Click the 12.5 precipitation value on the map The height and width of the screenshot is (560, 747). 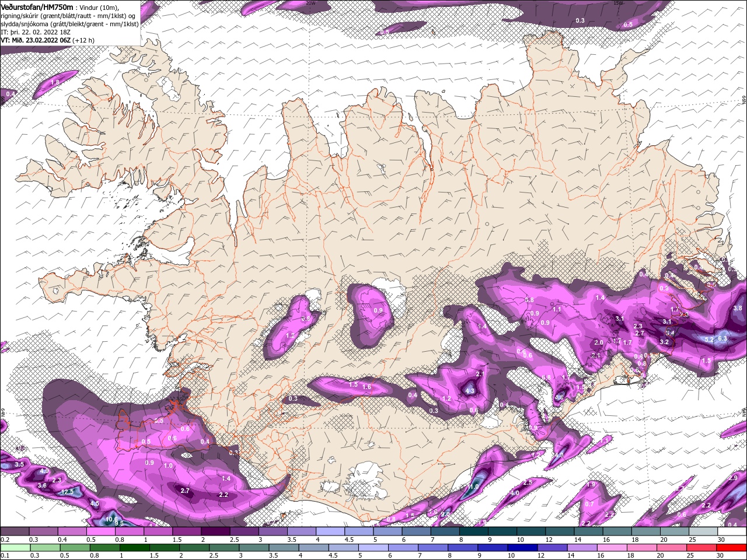(67, 492)
